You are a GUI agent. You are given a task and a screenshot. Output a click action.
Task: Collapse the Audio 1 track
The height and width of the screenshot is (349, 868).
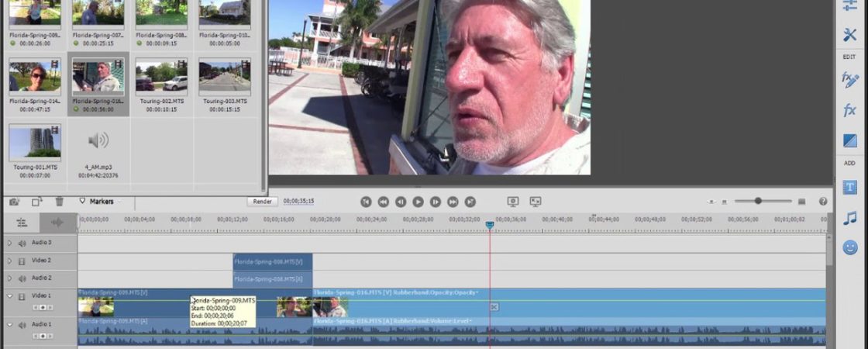[x=9, y=325]
